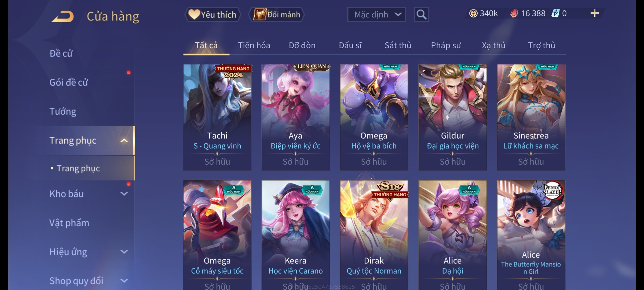
Task: Go back using the return arrow icon
Action: [x=63, y=16]
